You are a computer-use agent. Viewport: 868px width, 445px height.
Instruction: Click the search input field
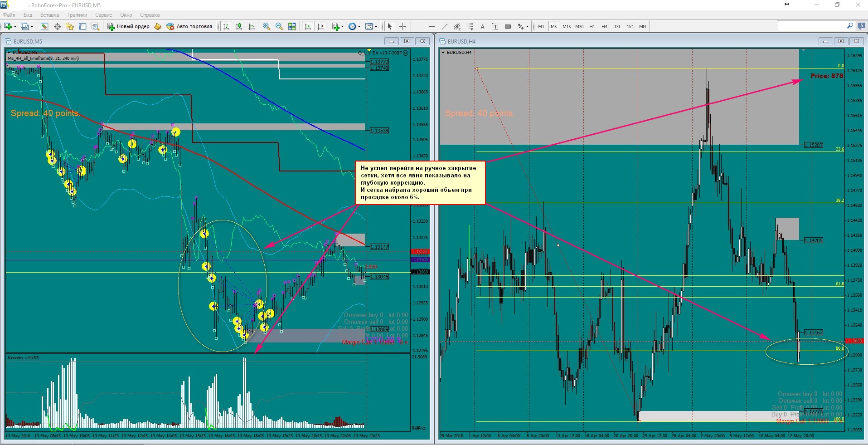pyautogui.click(x=812, y=26)
